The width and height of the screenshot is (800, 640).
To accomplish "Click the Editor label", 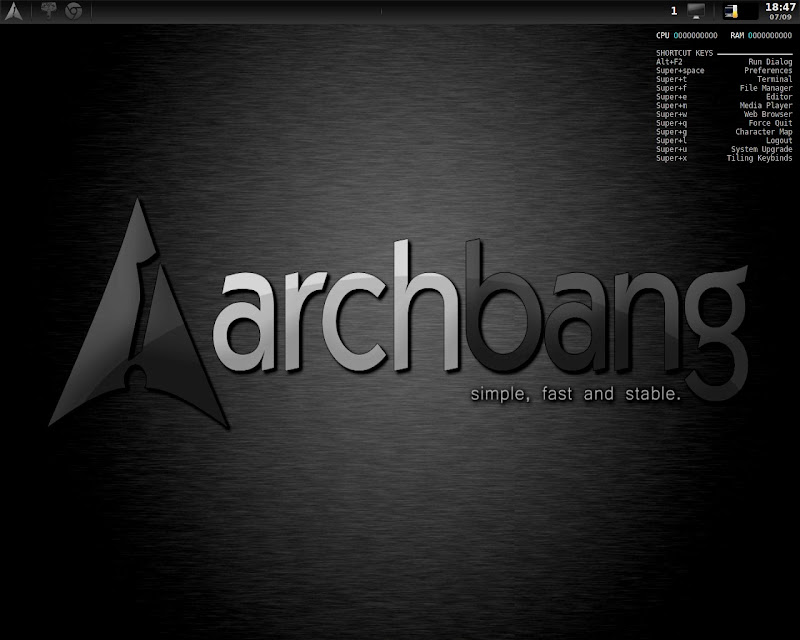I will 779,96.
